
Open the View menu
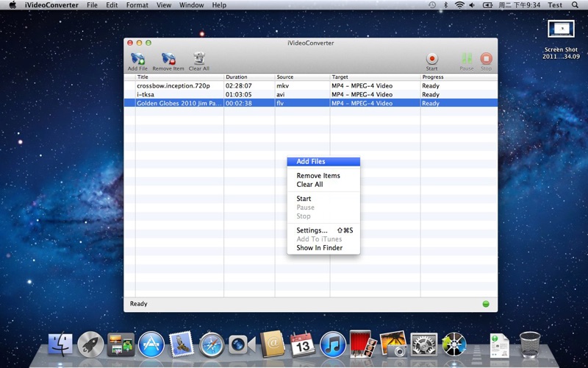tap(164, 5)
